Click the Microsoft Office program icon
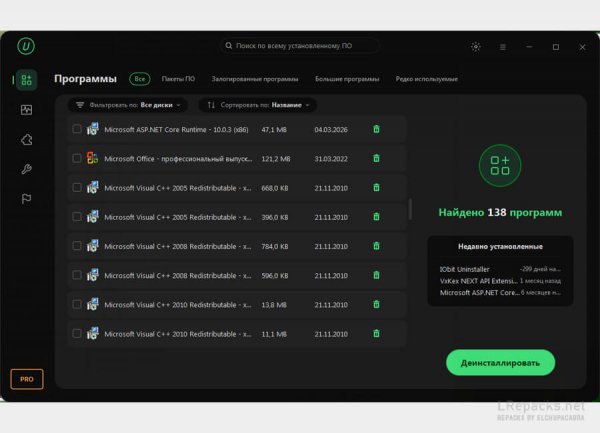The width and height of the screenshot is (600, 433). tap(92, 158)
